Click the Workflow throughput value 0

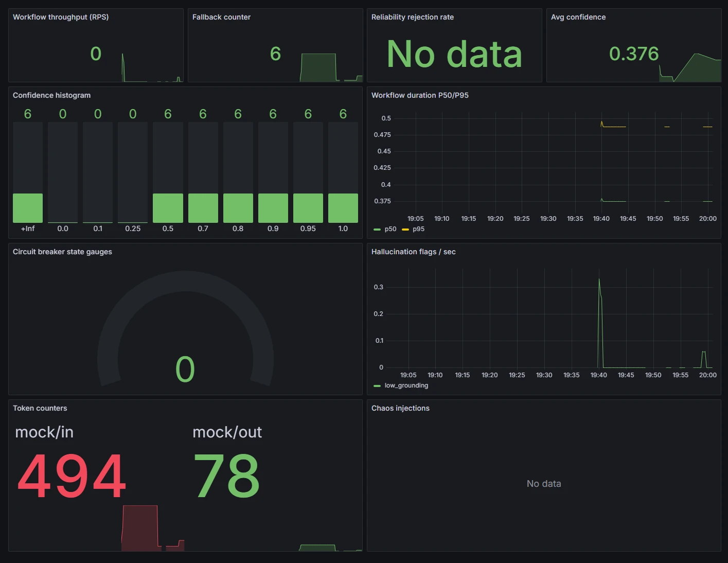(x=96, y=54)
